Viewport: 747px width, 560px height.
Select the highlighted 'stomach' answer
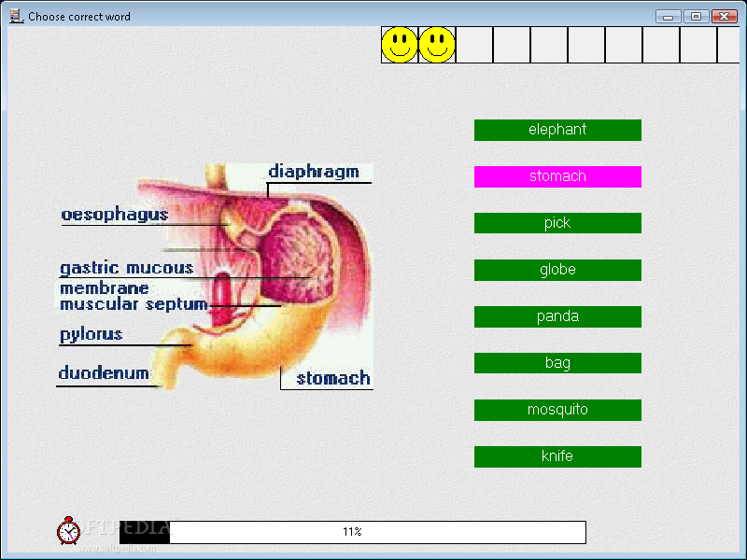[x=557, y=176]
